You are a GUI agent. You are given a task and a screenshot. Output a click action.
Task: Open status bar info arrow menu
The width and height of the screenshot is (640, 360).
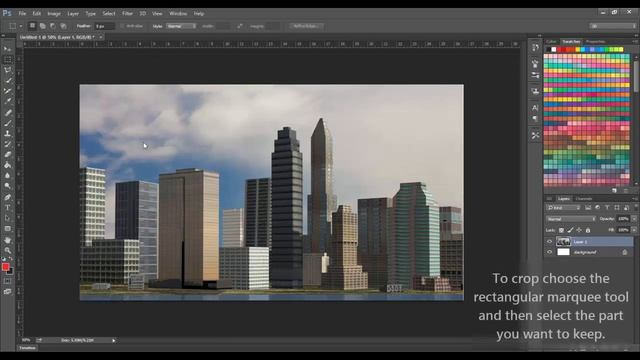pyautogui.click(x=114, y=340)
